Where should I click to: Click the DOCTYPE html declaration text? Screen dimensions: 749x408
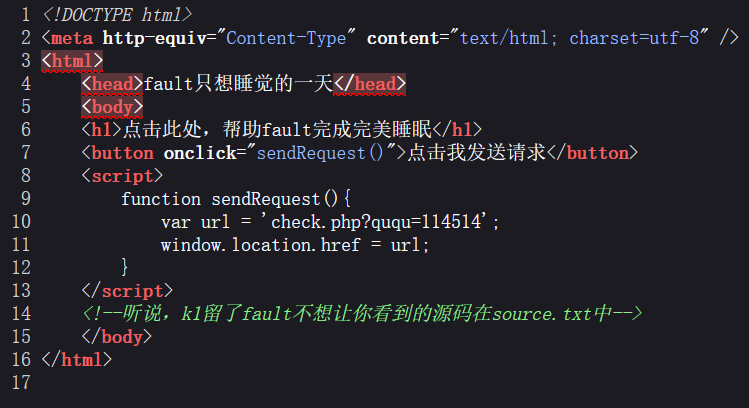pos(118,15)
